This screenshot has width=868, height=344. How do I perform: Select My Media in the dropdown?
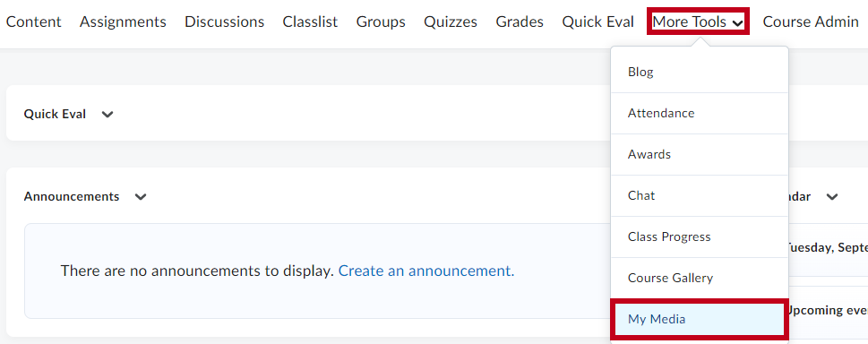[700, 319]
